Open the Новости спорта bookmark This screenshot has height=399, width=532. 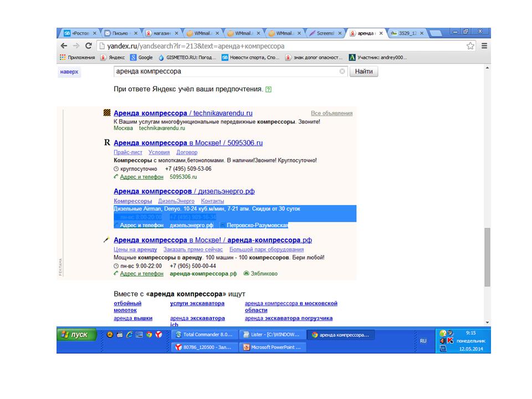pos(250,58)
